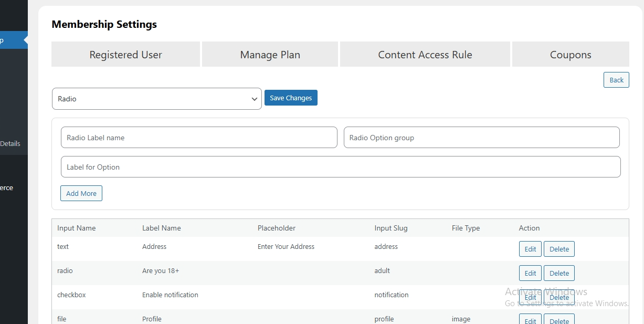Go to the Coupons tab
This screenshot has width=644, height=324.
tap(570, 55)
